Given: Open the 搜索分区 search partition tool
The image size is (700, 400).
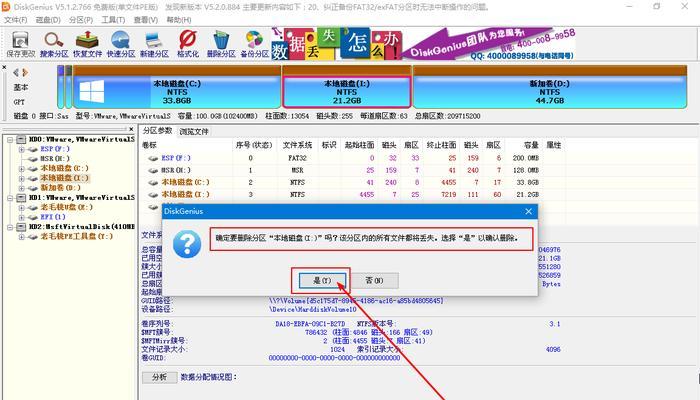Looking at the screenshot, I should 54,44.
